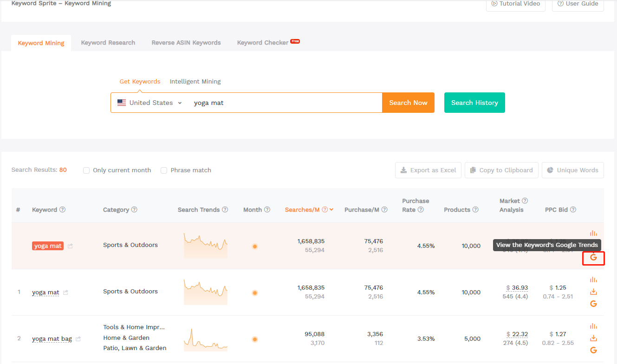Open the United States country dropdown

point(150,103)
